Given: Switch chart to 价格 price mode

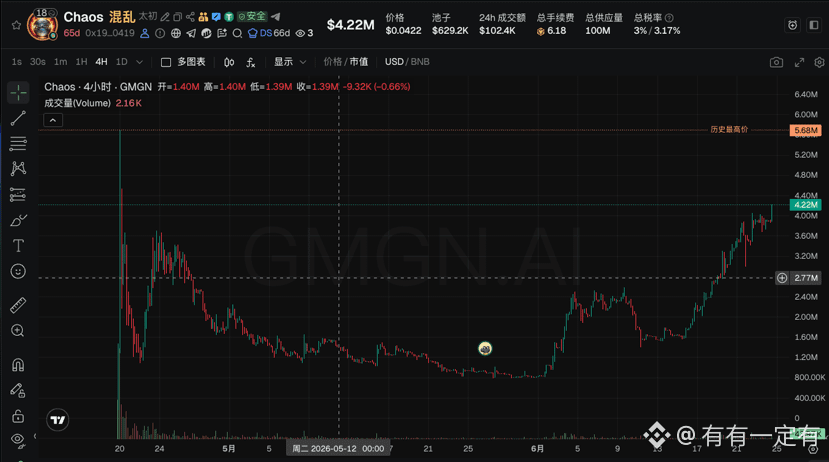Looking at the screenshot, I should tap(333, 62).
